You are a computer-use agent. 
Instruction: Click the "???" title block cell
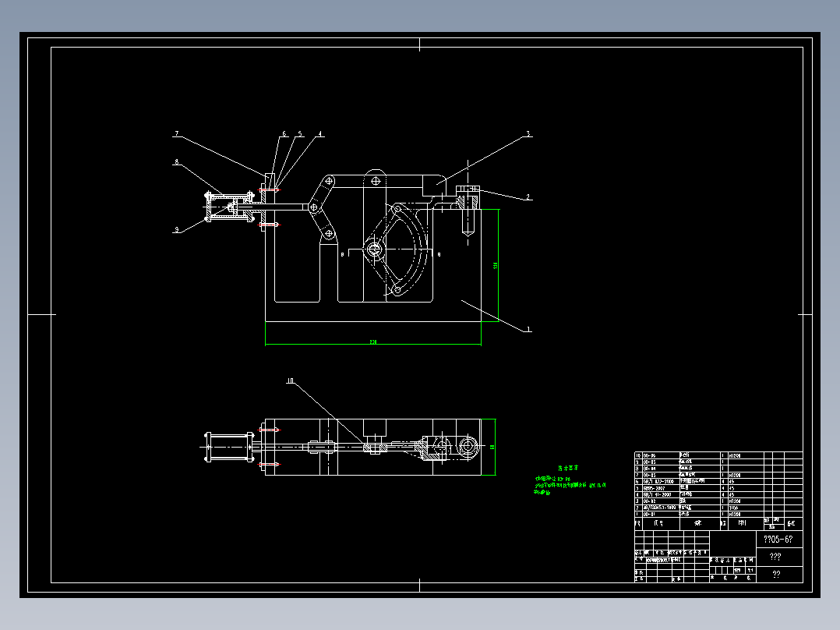pos(779,557)
